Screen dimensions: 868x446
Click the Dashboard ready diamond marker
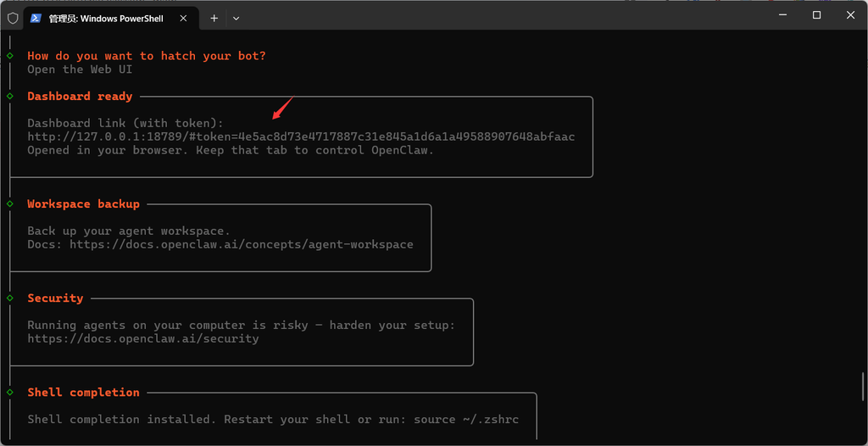tap(10, 97)
